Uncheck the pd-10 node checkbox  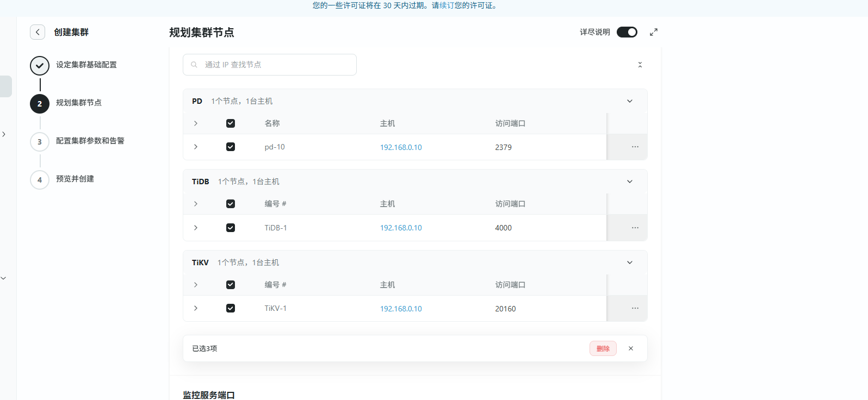pyautogui.click(x=231, y=147)
